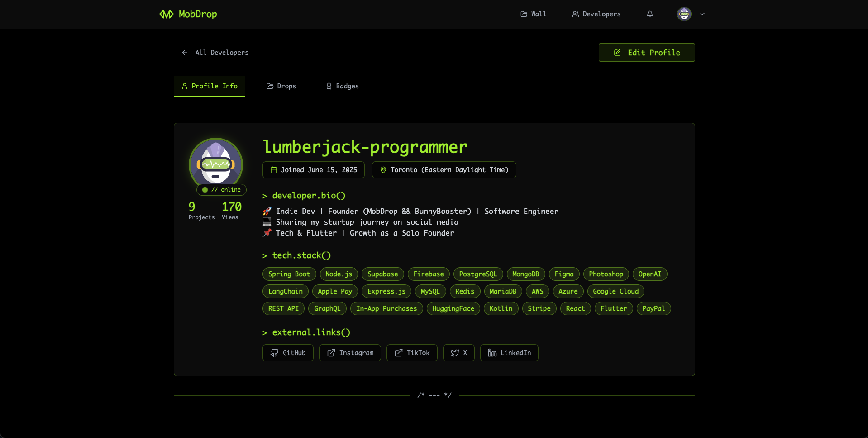Click the LinkedIn logo icon
The height and width of the screenshot is (438, 868).
tap(492, 353)
